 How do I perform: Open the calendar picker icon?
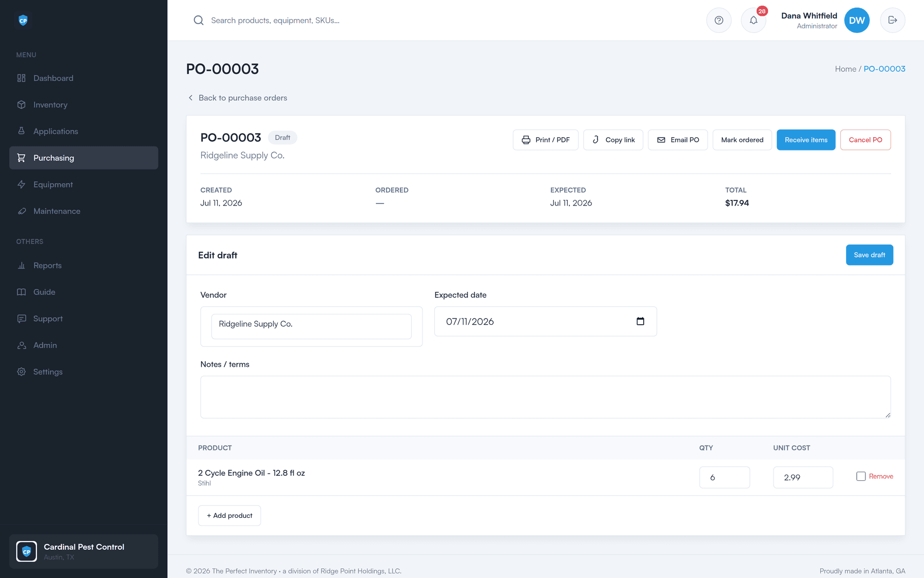(640, 321)
